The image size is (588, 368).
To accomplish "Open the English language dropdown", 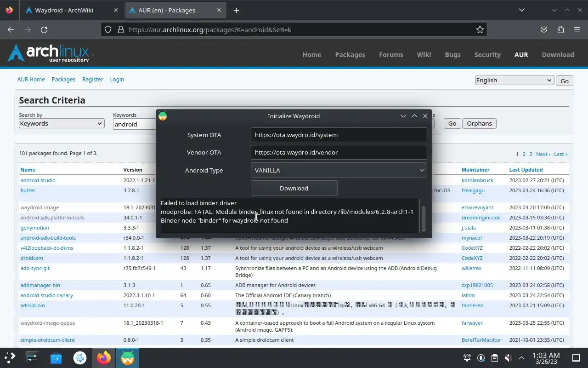I will [x=514, y=80].
